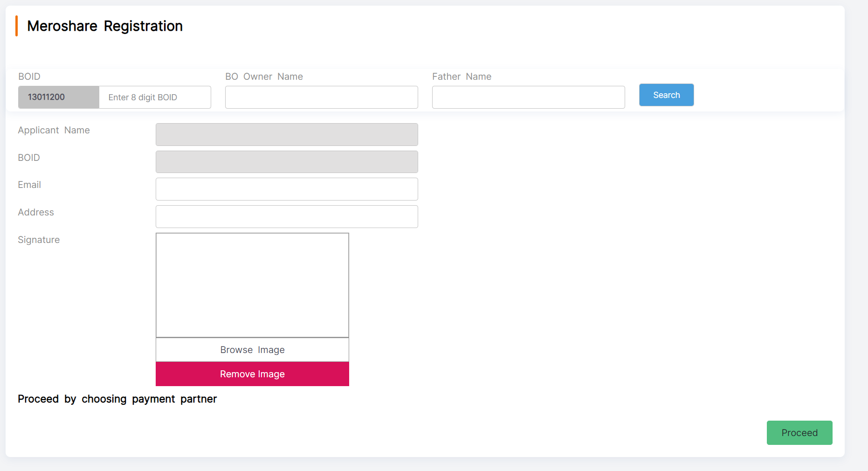Click the 13011200 BOID prefix box

[x=59, y=97]
